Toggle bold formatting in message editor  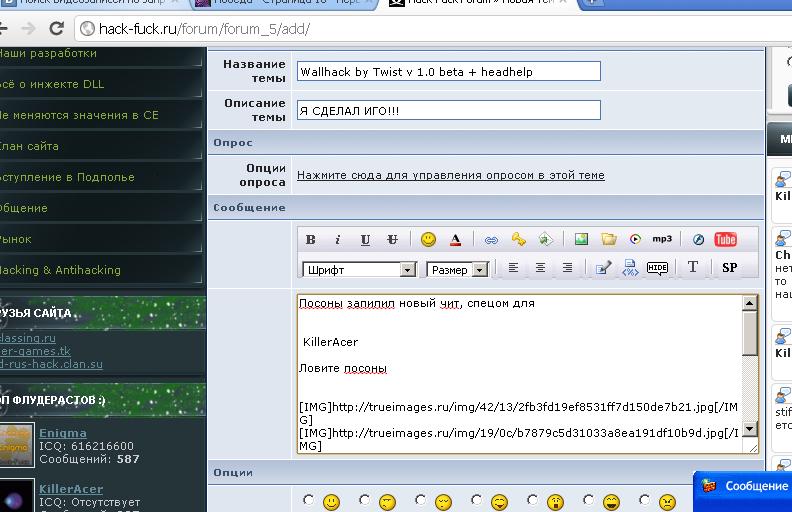coord(310,240)
